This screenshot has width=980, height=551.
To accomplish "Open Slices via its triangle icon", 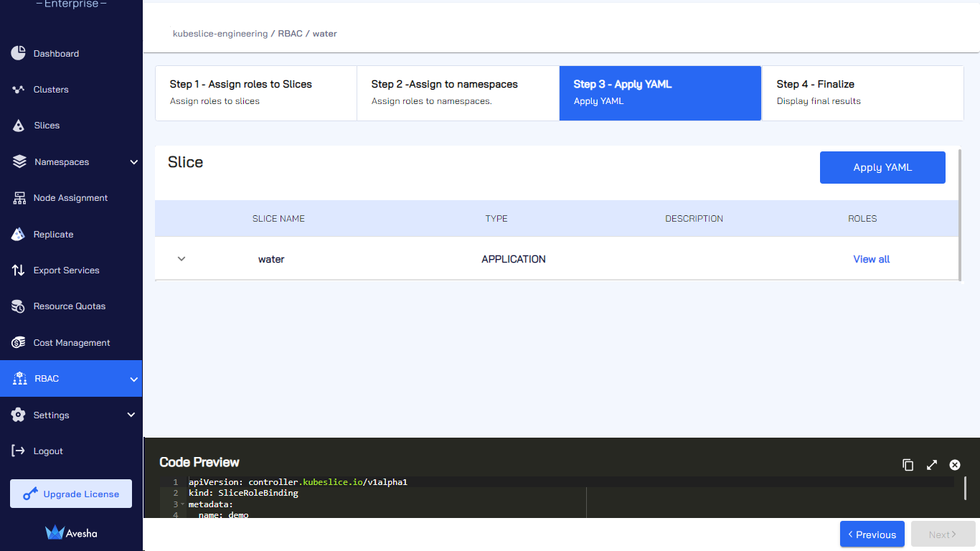I will click(19, 126).
